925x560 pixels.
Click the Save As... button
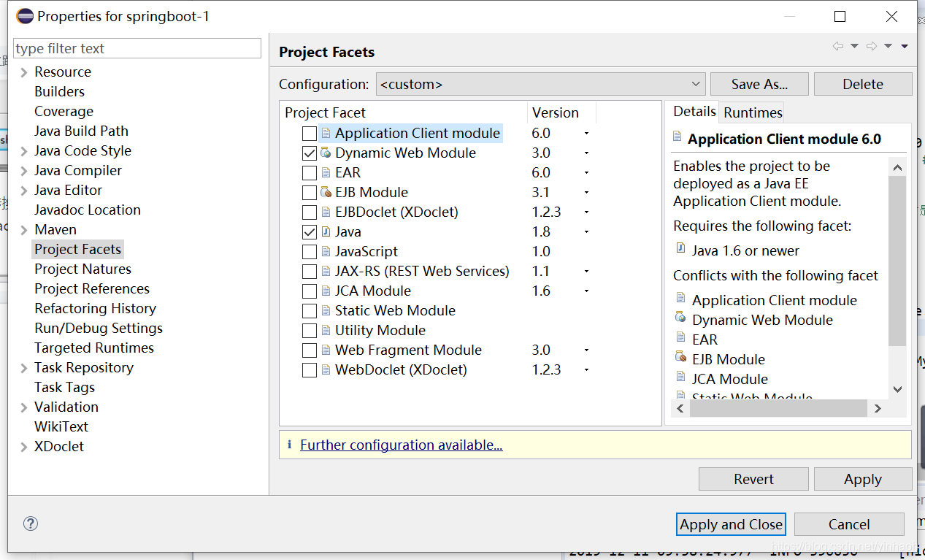click(x=759, y=84)
